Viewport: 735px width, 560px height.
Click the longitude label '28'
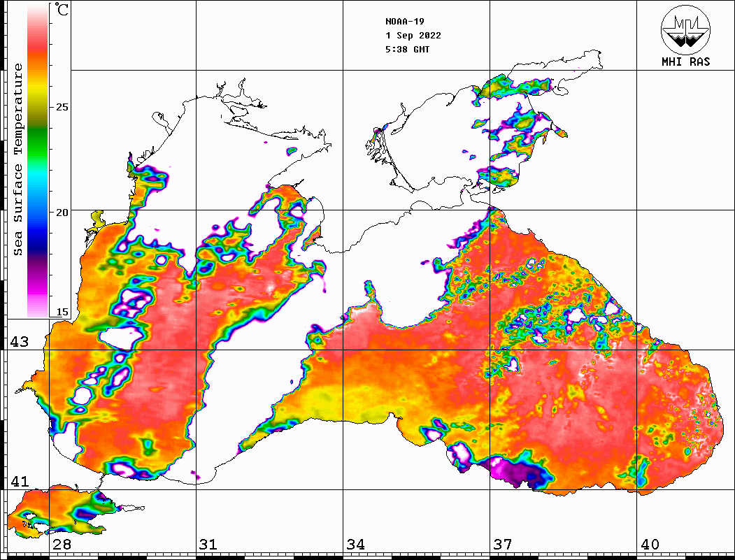click(x=62, y=544)
